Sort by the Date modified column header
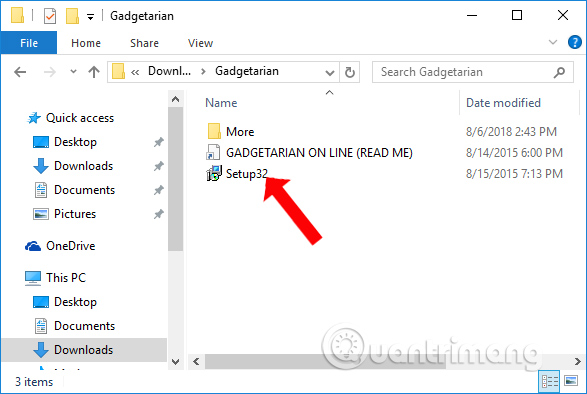 [x=503, y=103]
